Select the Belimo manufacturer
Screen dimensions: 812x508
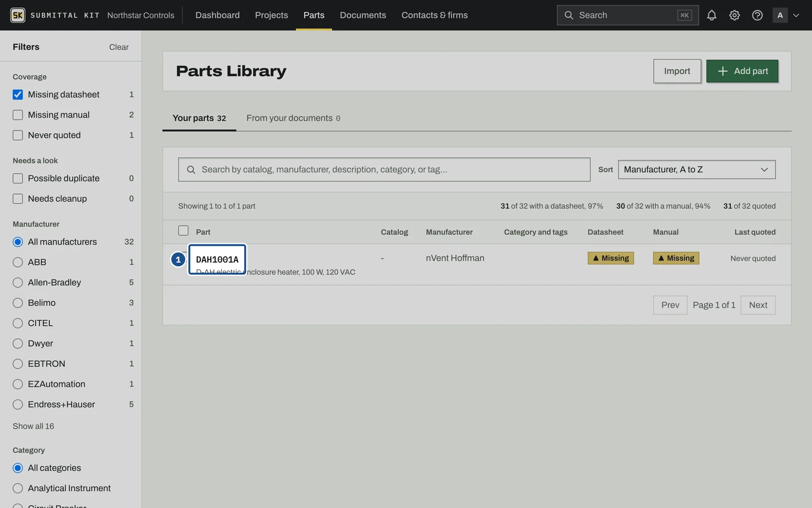pyautogui.click(x=18, y=303)
